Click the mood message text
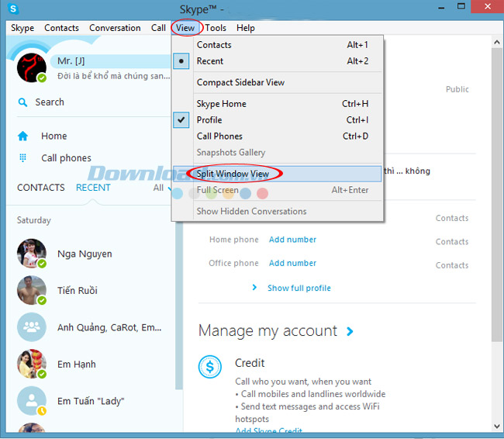This screenshot has width=504, height=439. pos(113,76)
